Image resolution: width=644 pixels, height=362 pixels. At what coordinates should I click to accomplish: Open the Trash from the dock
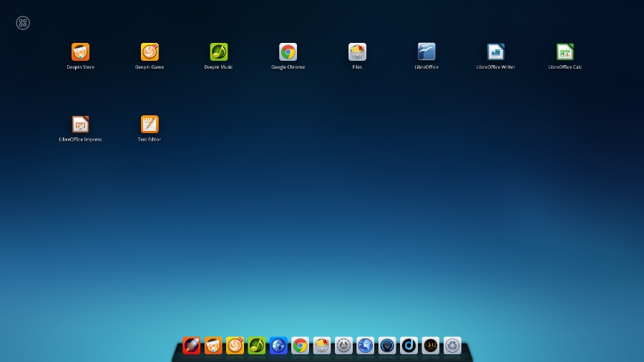(x=452, y=346)
